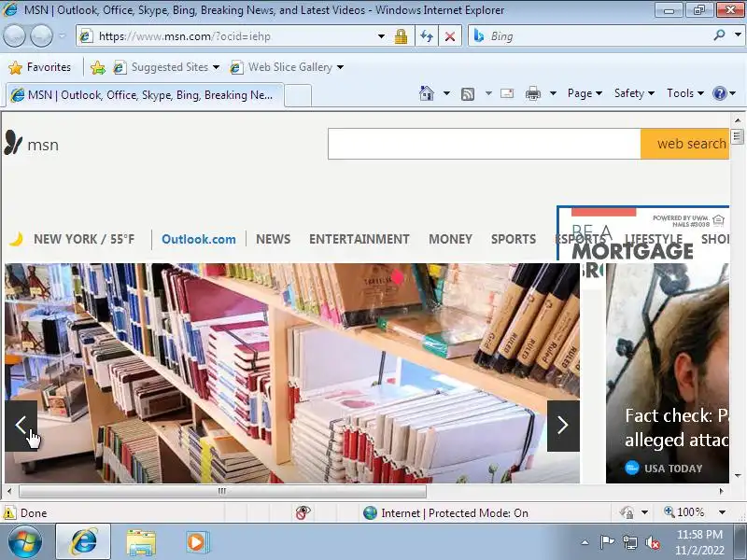
Task: Click the Forward navigation button
Action: click(42, 36)
